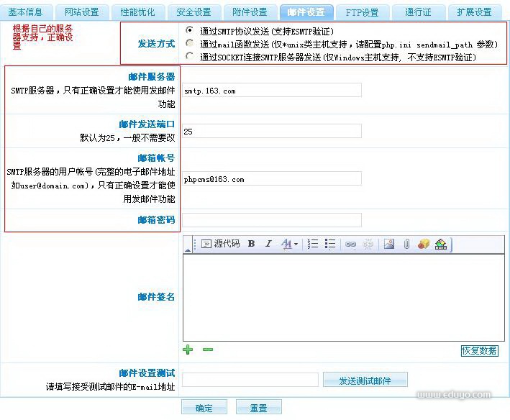Open the FTP设置 tab

point(362,12)
